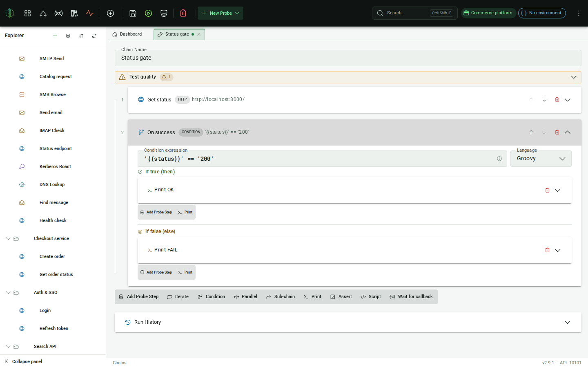Add a Parallel step to the chain
This screenshot has width=588, height=368.
[x=245, y=297]
